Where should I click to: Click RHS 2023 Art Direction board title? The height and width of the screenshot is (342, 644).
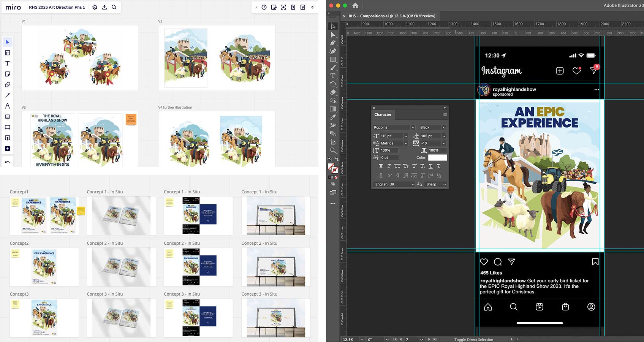tap(57, 7)
